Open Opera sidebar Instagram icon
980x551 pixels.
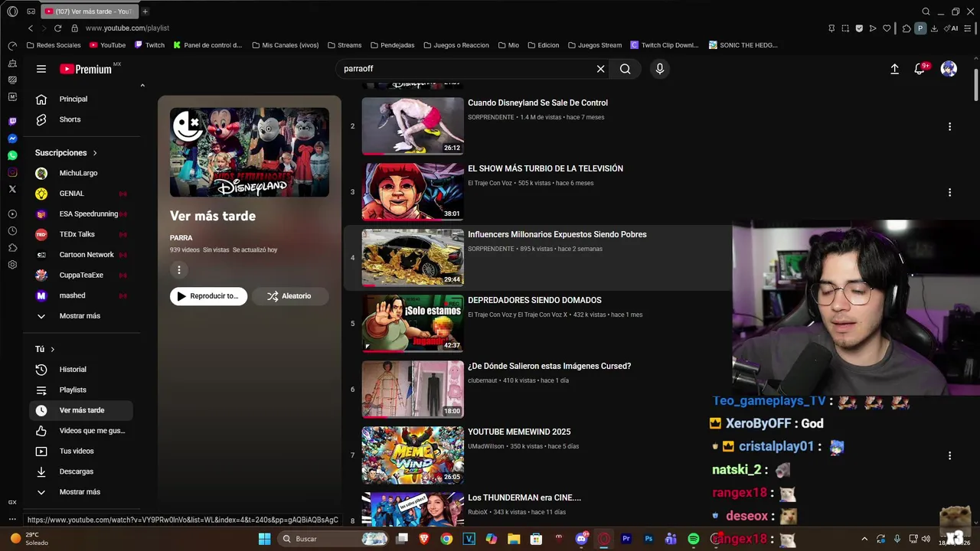12,172
